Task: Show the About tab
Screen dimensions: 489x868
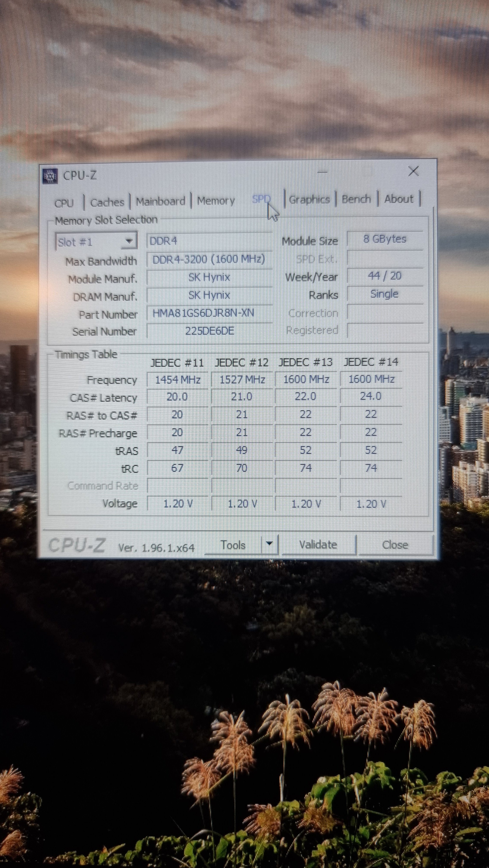Action: pyautogui.click(x=399, y=199)
